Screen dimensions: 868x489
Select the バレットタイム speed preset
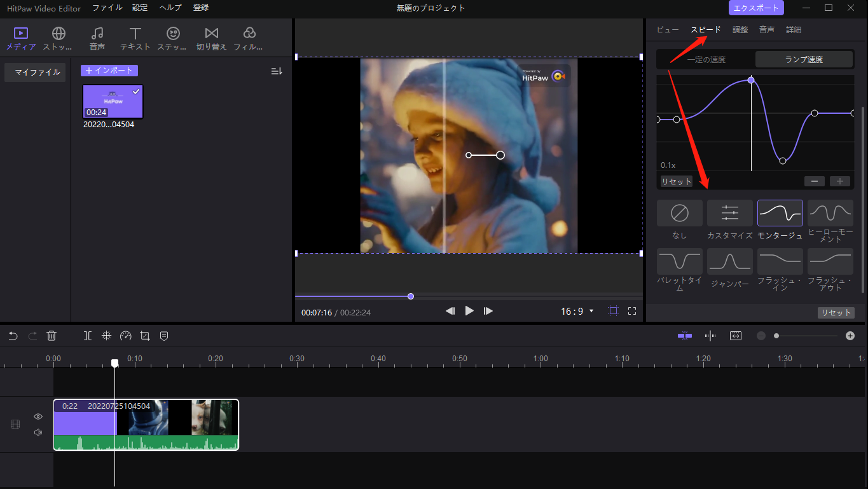click(x=679, y=261)
